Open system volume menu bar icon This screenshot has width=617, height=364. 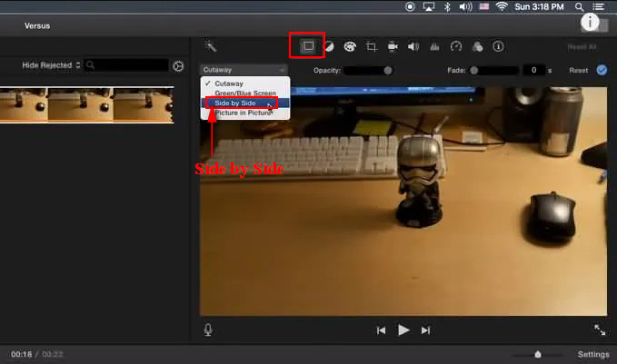(465, 6)
